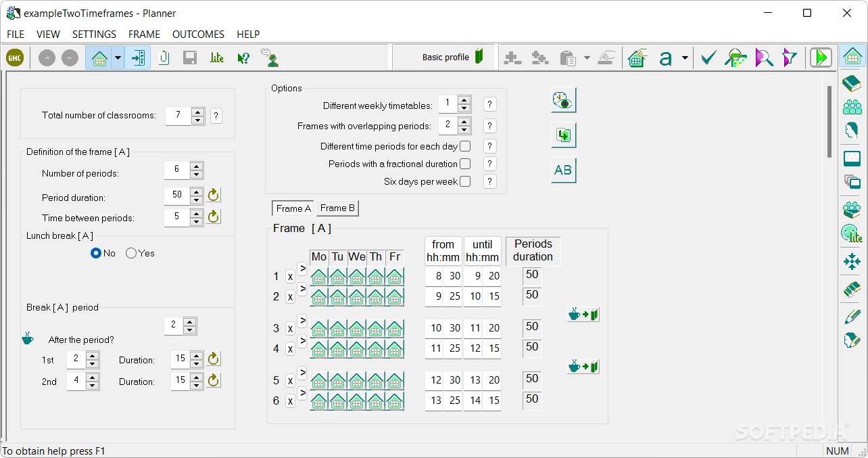868x458 pixels.
Task: Click the support person speech-bubble icon
Action: [270, 58]
